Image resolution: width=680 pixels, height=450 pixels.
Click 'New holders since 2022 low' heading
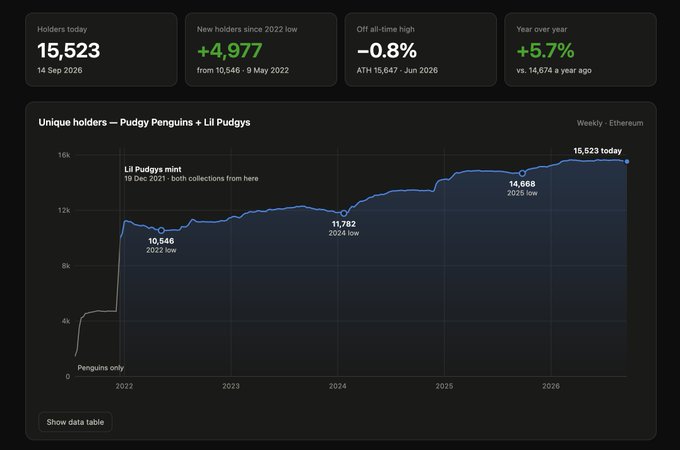(247, 29)
